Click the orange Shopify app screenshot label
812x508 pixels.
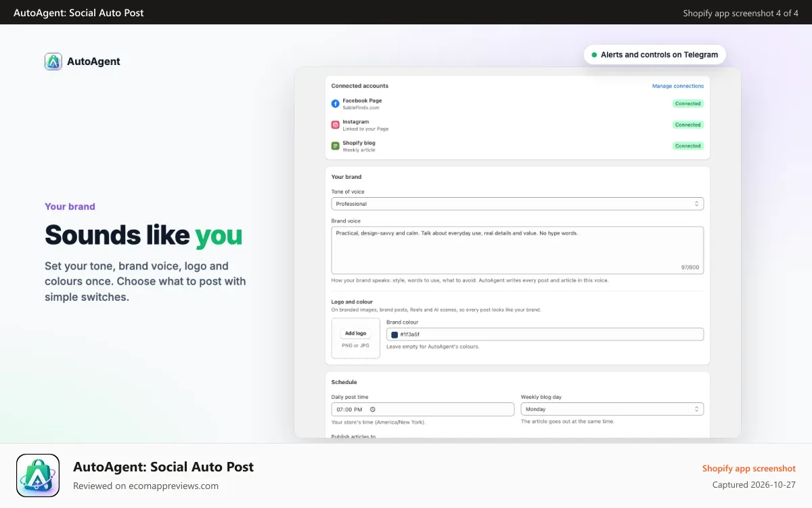click(x=749, y=469)
